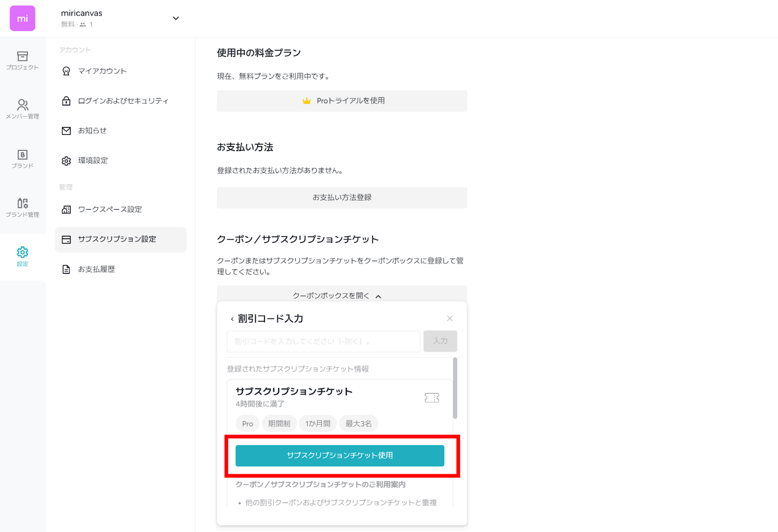Click the お支払い方法登録 button
This screenshot has width=778, height=532.
[x=342, y=197]
